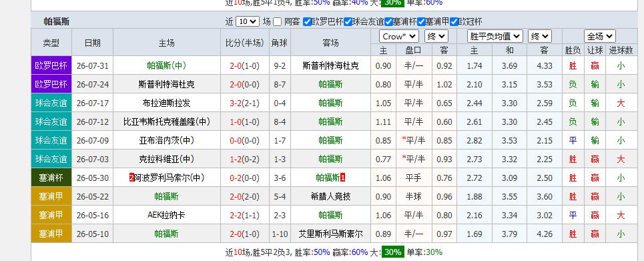Toggle the 同客 checkbox
This screenshot has width=644, height=261.
point(277,22)
